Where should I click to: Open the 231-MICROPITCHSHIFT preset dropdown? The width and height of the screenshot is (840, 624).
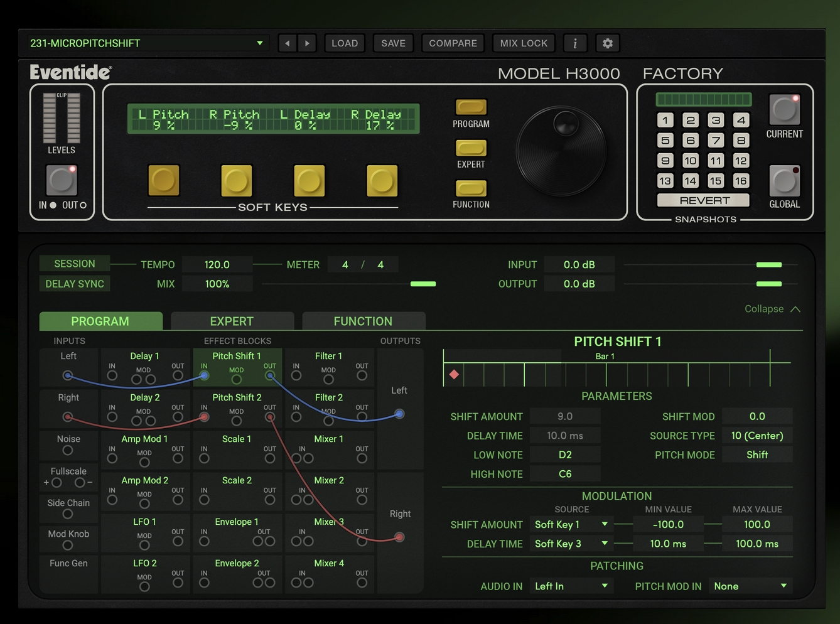point(148,43)
